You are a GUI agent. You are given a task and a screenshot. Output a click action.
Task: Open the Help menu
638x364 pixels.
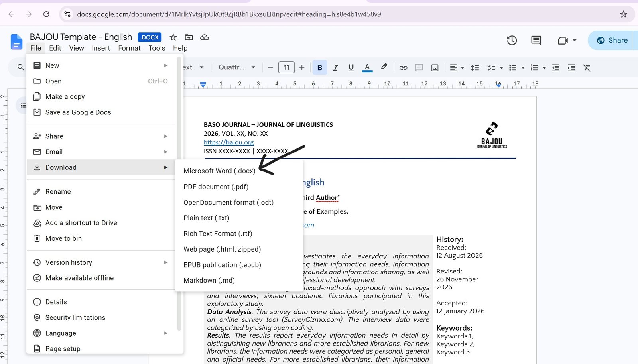[x=180, y=48]
